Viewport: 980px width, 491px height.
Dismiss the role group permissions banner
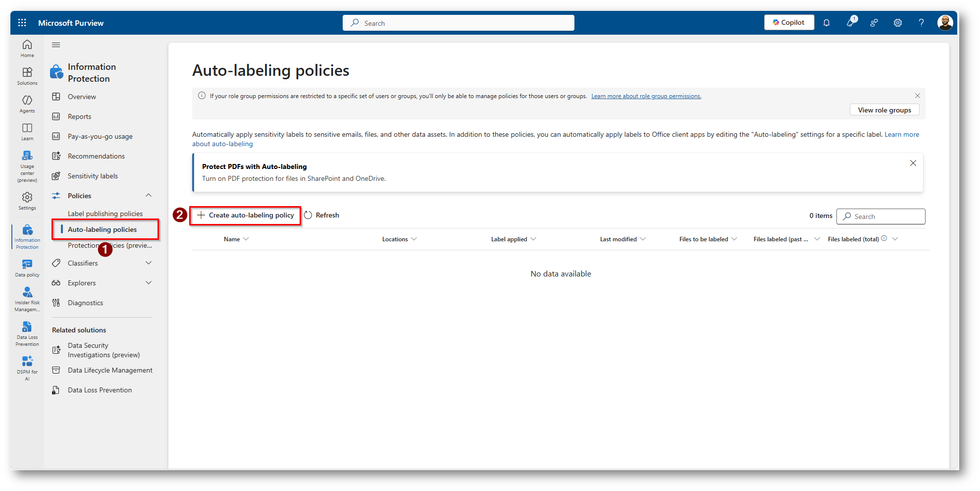click(x=918, y=96)
